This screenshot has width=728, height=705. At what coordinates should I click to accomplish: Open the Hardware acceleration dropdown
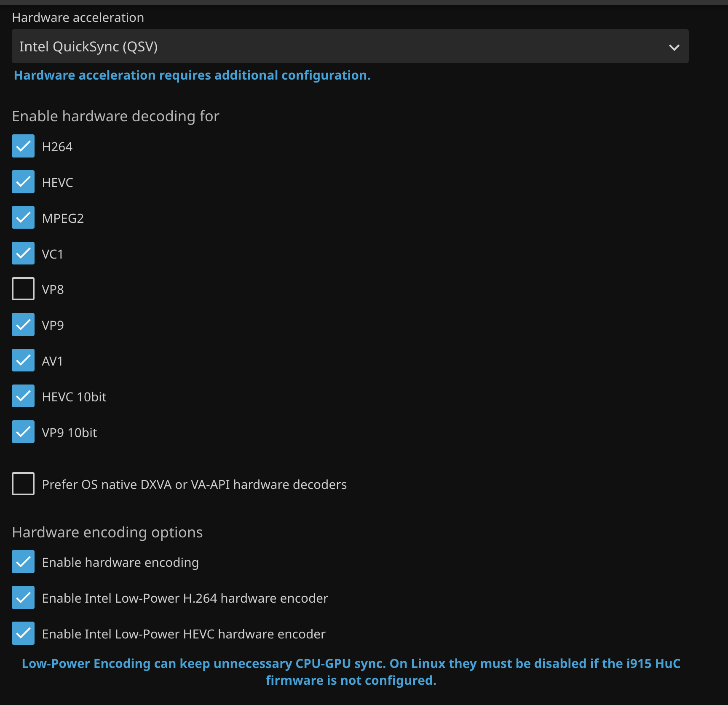(350, 46)
